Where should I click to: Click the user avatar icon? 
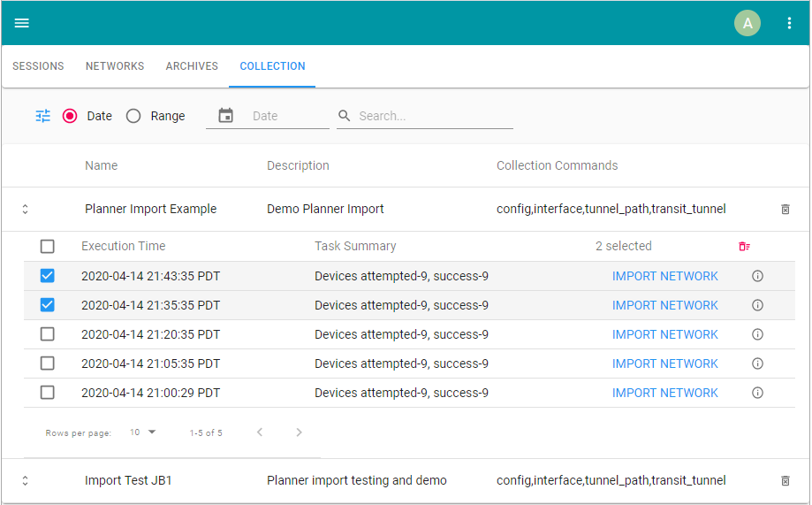tap(747, 23)
